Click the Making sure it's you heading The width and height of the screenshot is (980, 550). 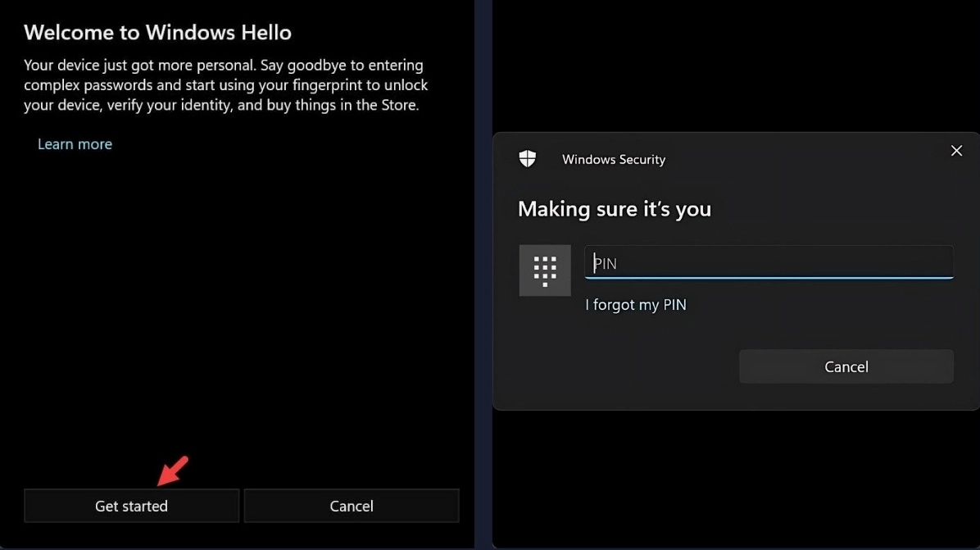(615, 209)
